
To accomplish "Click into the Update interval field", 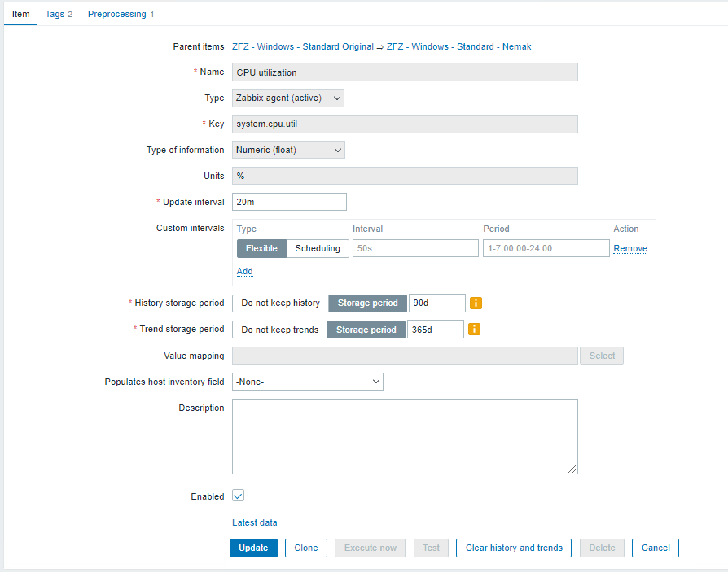I will coord(289,202).
